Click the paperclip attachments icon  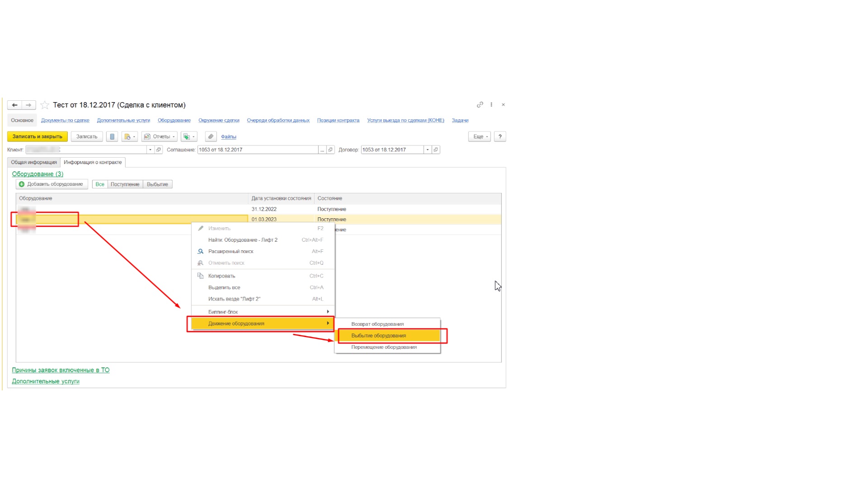tap(211, 136)
